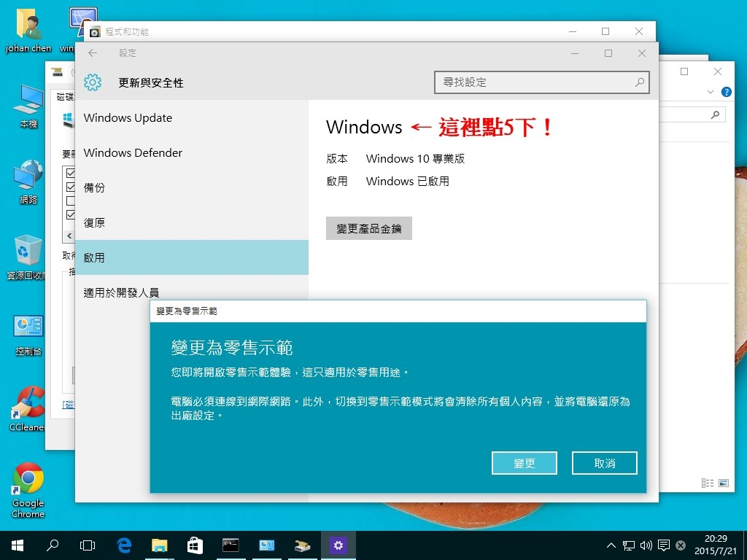Toggle fourth checkbox in Disk Cleanup list

[x=71, y=214]
